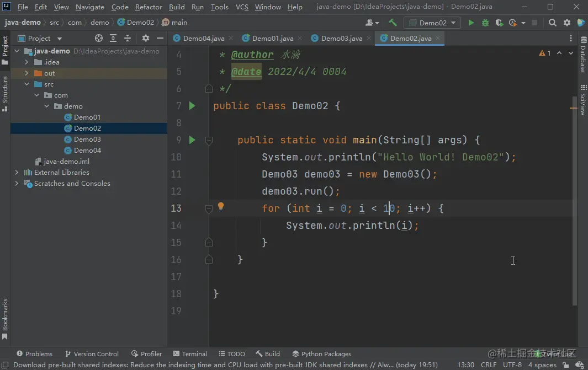Click the Select Opened File target icon

coord(99,38)
